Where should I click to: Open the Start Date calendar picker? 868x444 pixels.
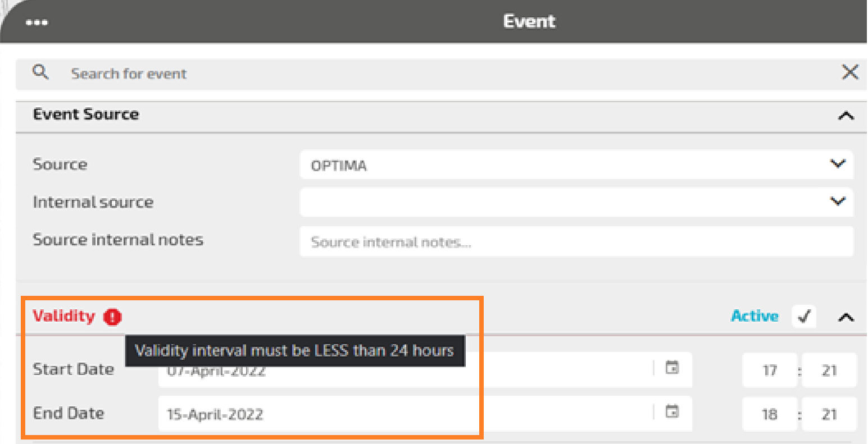[x=672, y=368]
